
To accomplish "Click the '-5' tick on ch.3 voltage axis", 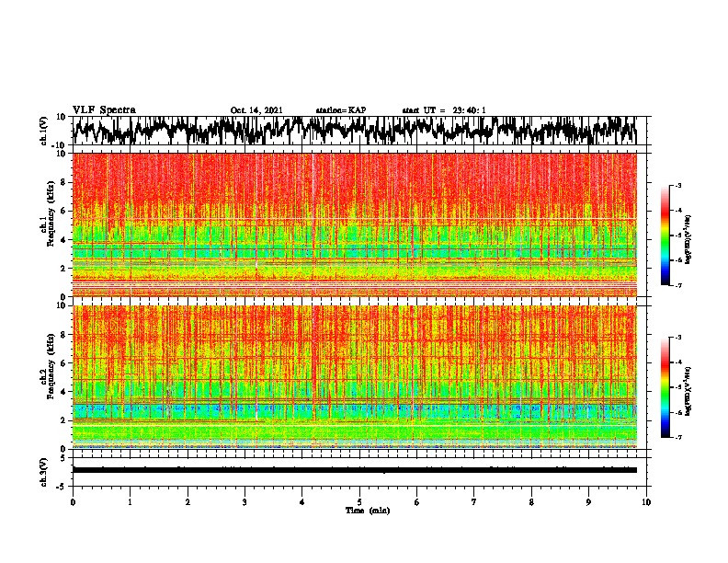I will click(x=62, y=487).
